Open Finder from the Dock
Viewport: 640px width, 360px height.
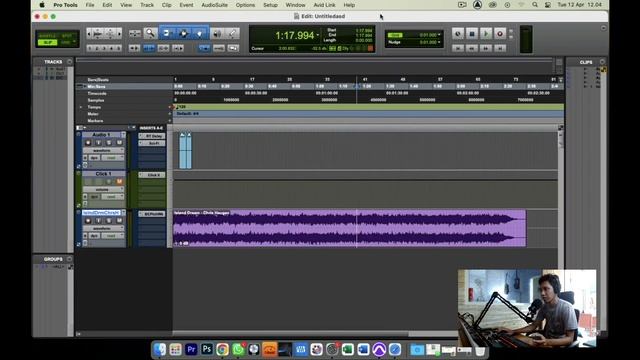[x=160, y=349]
